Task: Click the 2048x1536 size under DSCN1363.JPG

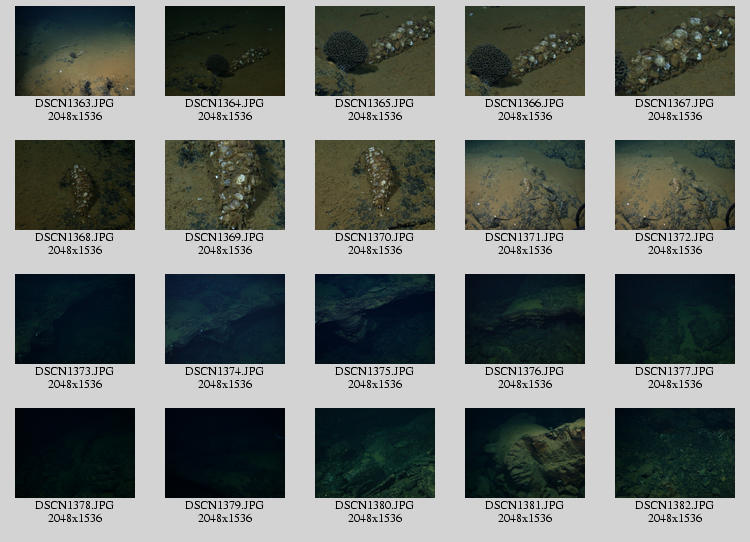Action: pos(75,116)
